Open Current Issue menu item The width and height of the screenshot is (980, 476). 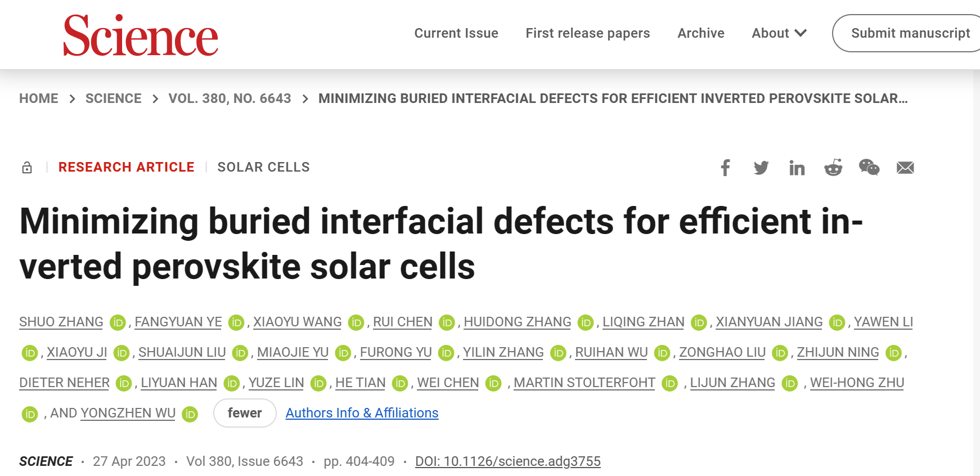pos(456,33)
